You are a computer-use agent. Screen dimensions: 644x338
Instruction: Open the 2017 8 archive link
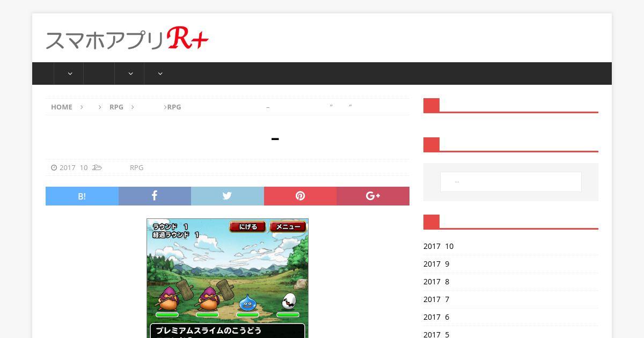coord(436,282)
